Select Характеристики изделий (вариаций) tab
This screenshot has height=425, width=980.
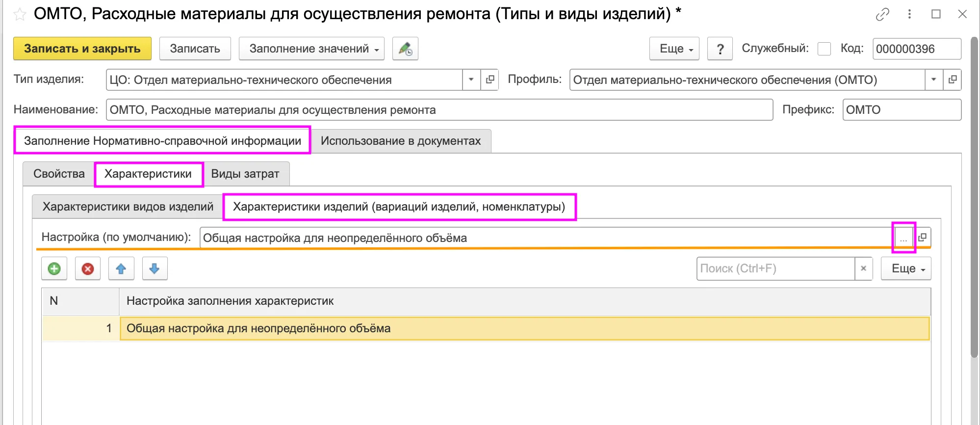399,207
